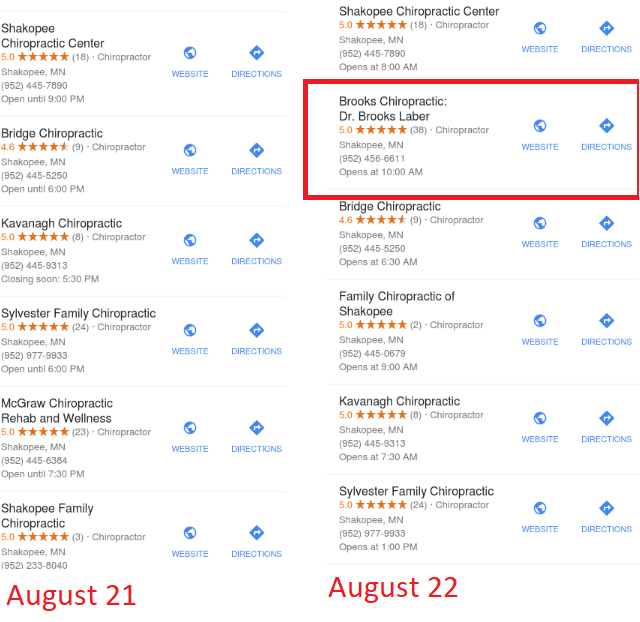Open website globe for Family Chiropractic of Shakopee
Image resolution: width=640 pixels, height=622 pixels.
pos(540,321)
